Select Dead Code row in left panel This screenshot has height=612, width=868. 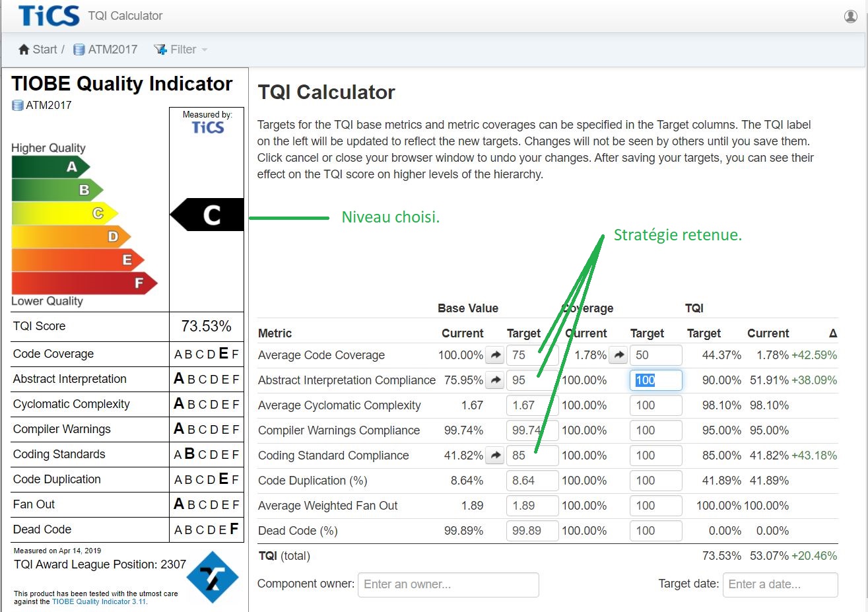127,529
